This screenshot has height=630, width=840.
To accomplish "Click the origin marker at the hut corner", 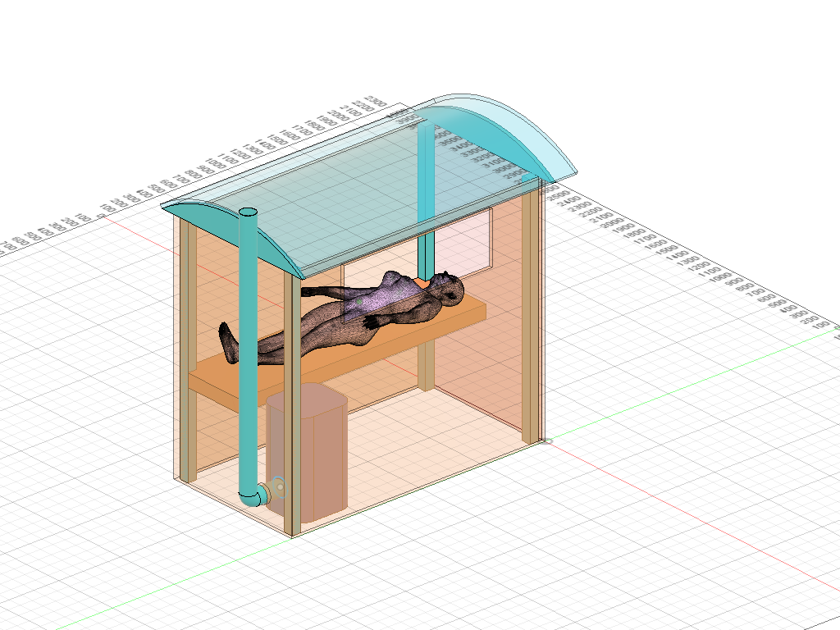I will 546,441.
